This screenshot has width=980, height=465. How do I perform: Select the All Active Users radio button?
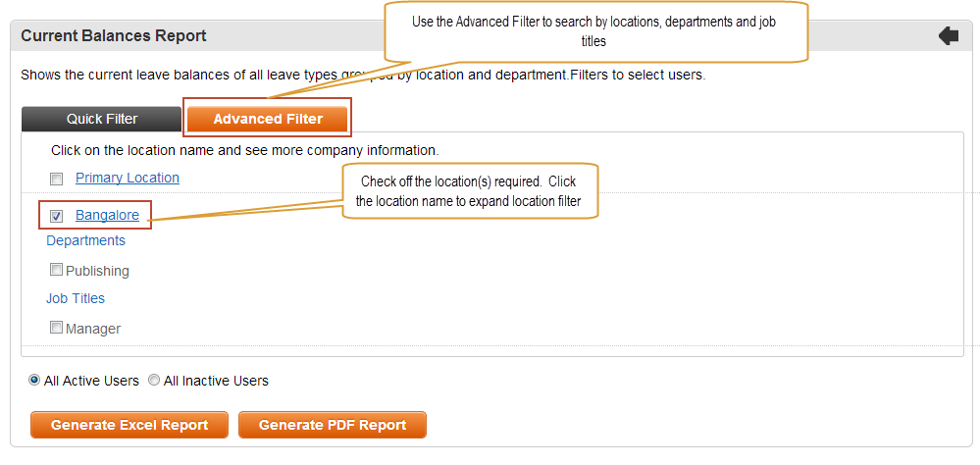coord(34,380)
